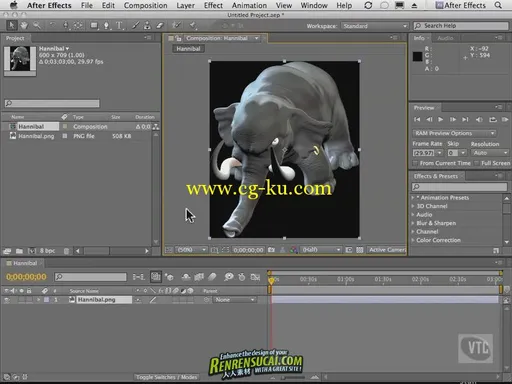The height and width of the screenshot is (384, 512).
Task: Jump to first frame in Preview panel
Action: (x=417, y=119)
